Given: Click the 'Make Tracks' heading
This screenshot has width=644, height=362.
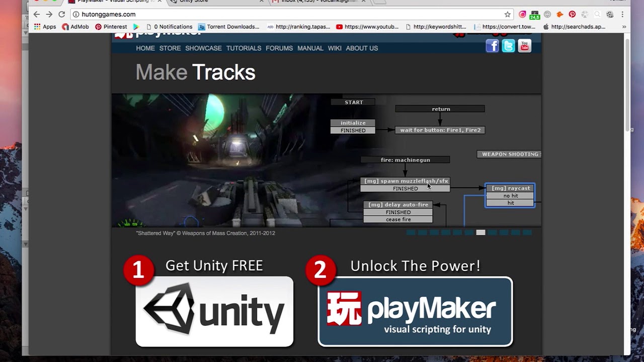Looking at the screenshot, I should pyautogui.click(x=195, y=72).
